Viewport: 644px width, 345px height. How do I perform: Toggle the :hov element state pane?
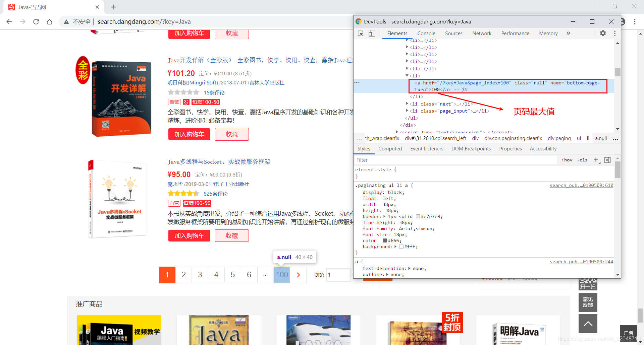coord(567,160)
